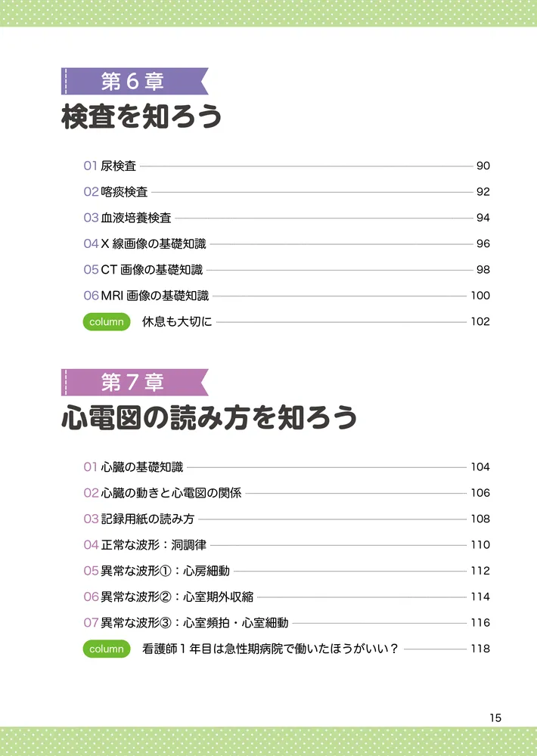Open the 尿検査 entry
This screenshot has width=537, height=756.
pyautogui.click(x=118, y=166)
